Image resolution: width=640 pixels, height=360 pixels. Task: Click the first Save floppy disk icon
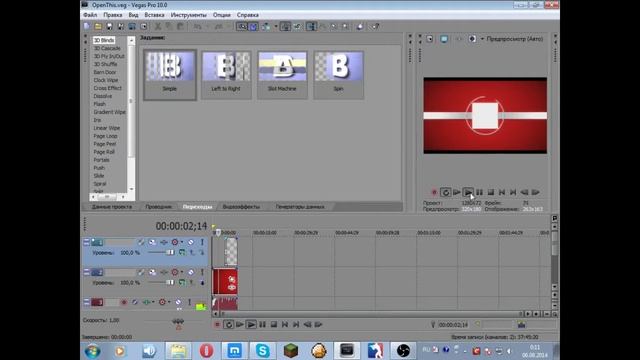click(109, 27)
